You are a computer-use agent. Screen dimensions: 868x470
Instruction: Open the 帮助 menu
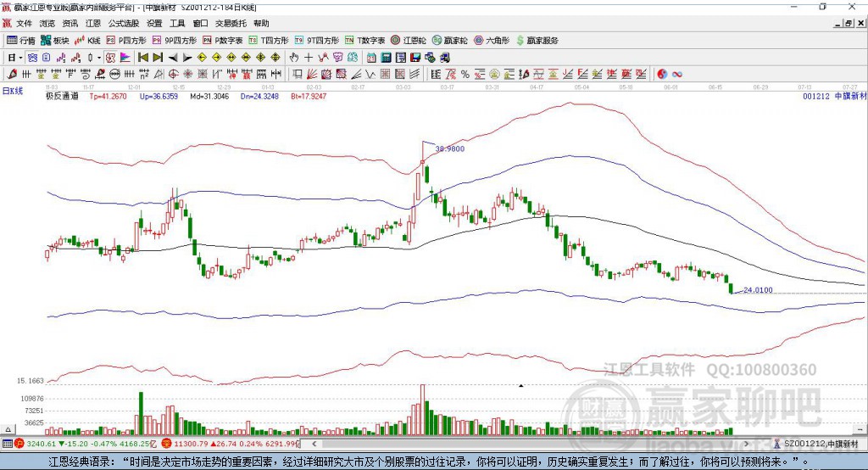tap(261, 23)
